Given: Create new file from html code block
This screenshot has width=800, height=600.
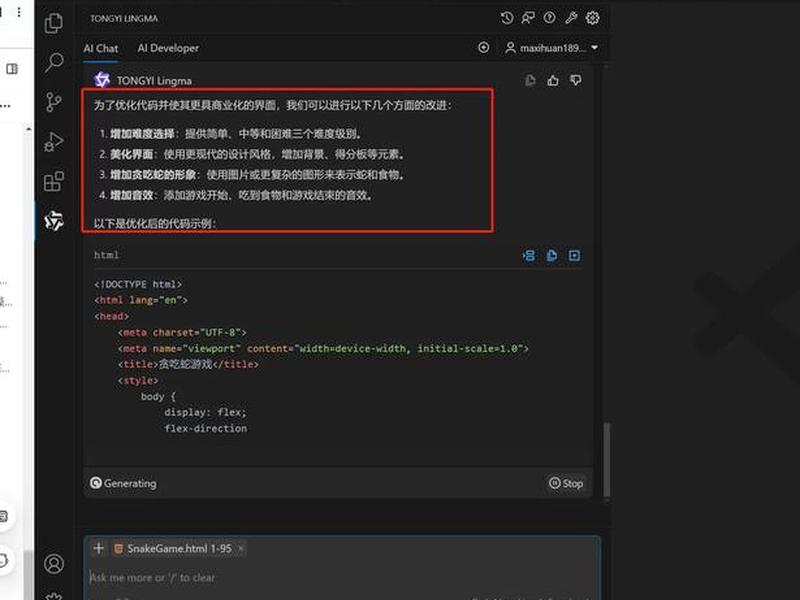Looking at the screenshot, I should [x=574, y=255].
